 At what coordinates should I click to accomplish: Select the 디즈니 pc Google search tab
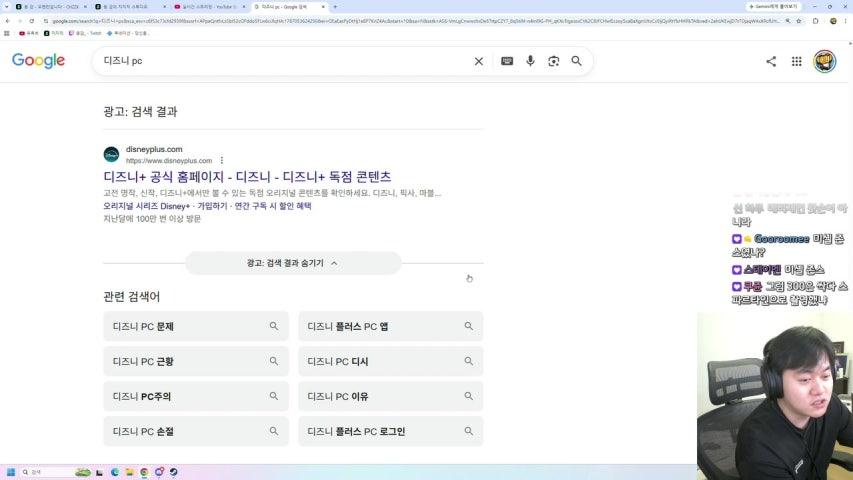coord(288,7)
